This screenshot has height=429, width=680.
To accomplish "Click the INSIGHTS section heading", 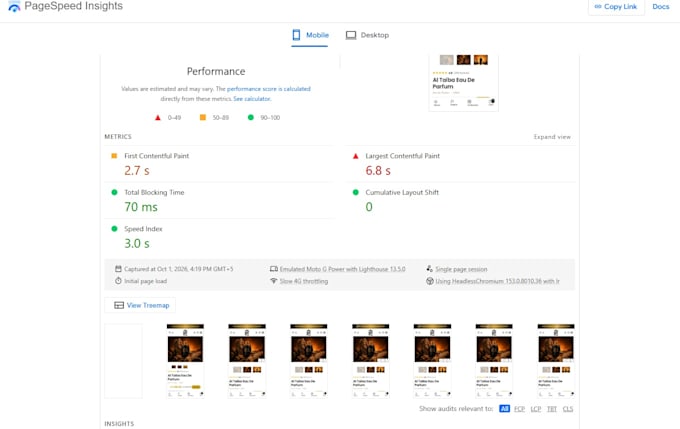I will pos(119,424).
